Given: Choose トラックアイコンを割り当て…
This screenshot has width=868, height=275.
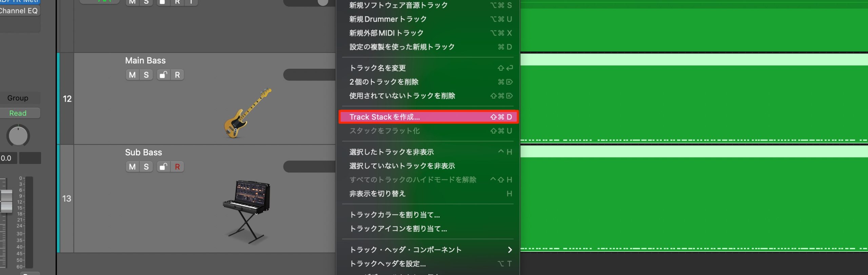Looking at the screenshot, I should tap(428, 228).
